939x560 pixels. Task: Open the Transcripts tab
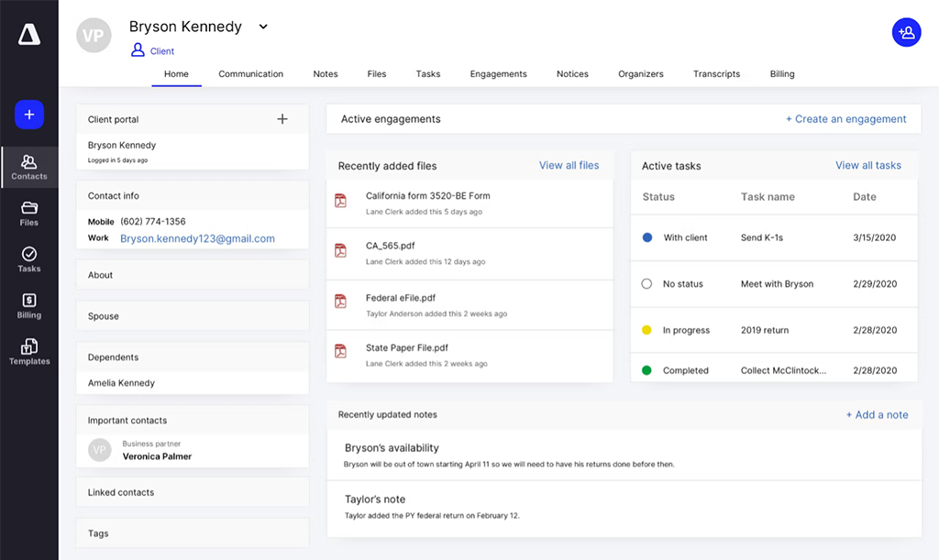point(716,74)
